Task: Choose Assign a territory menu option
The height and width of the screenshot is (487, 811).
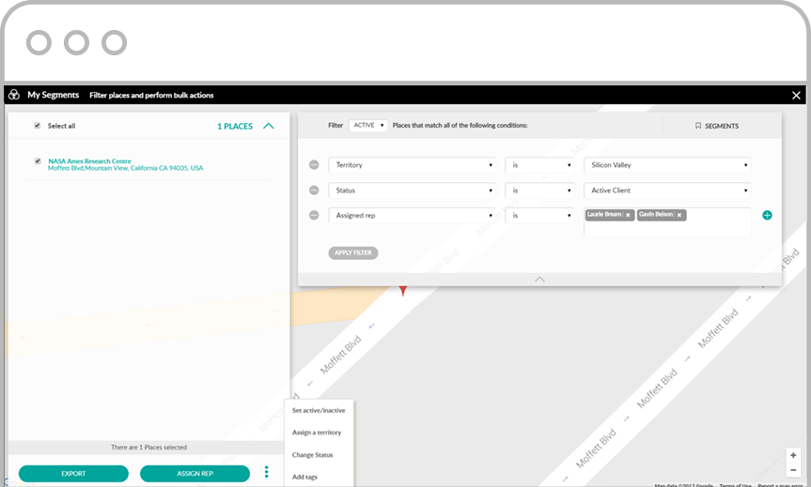Action: click(x=317, y=433)
